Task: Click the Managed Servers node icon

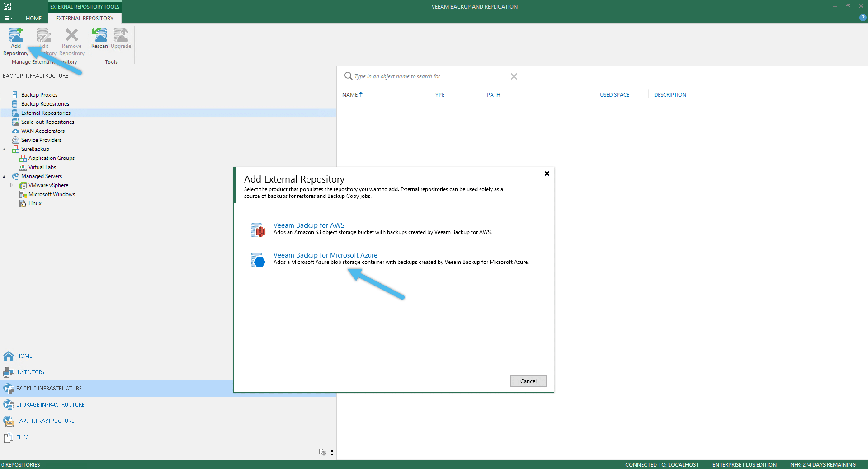Action: (x=16, y=176)
